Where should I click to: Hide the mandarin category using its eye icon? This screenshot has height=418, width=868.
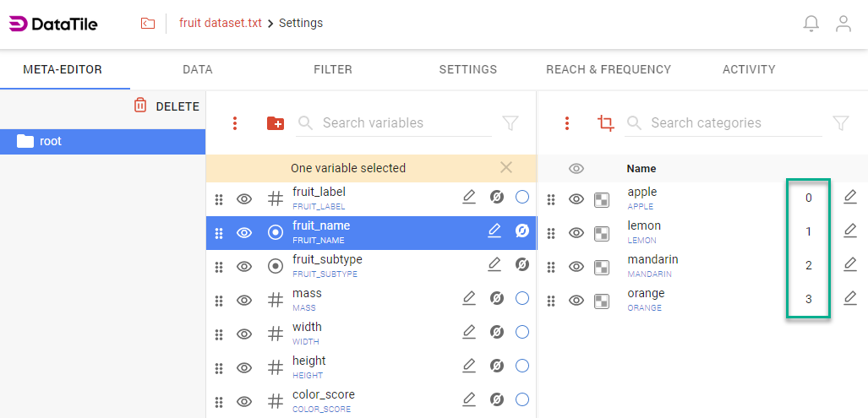pos(576,267)
